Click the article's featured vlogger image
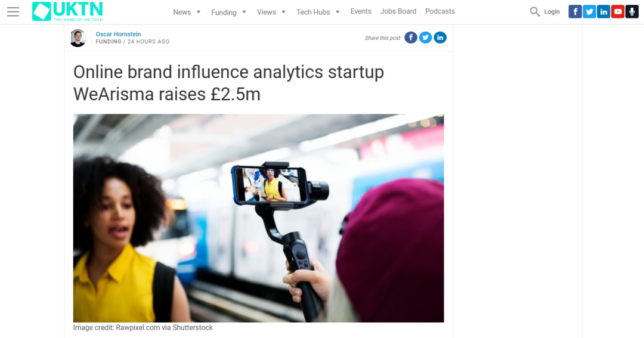Viewport: 644px width, 338px height. (x=258, y=218)
